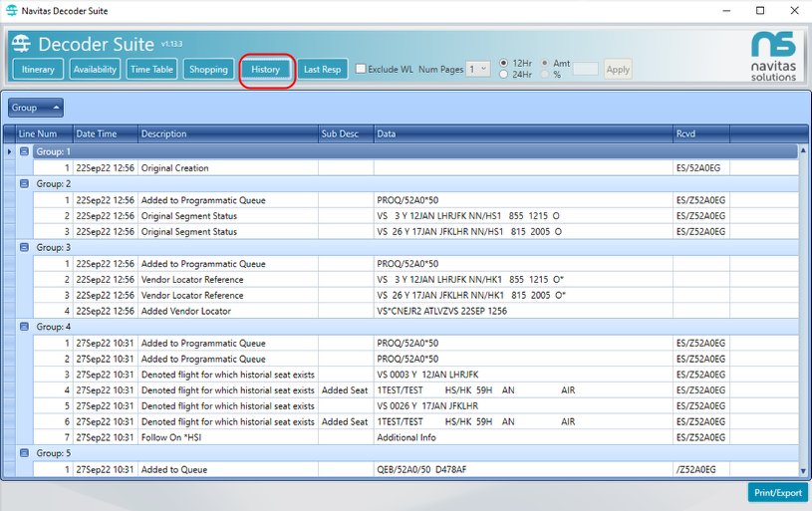Click the Decoder Suite globe icon
This screenshot has height=511, width=812.
point(21,44)
